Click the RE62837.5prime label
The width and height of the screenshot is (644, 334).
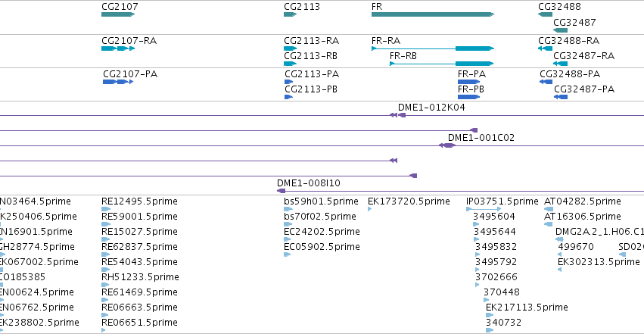tap(140, 247)
